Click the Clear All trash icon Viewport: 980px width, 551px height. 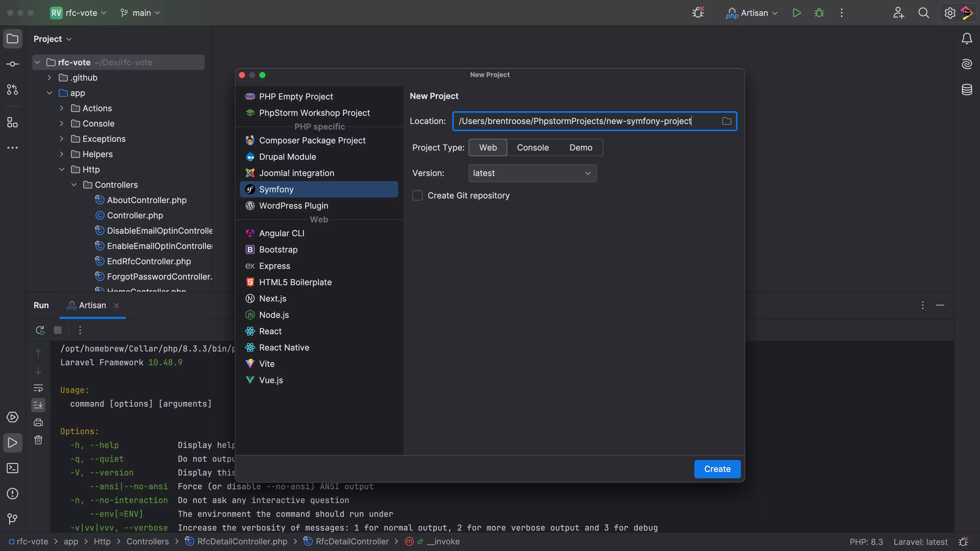pos(38,440)
